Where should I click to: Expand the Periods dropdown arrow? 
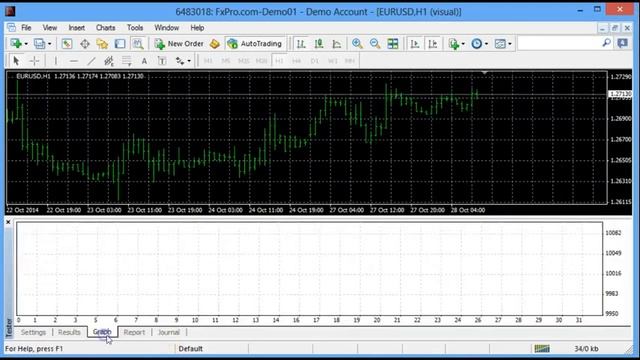[487, 44]
